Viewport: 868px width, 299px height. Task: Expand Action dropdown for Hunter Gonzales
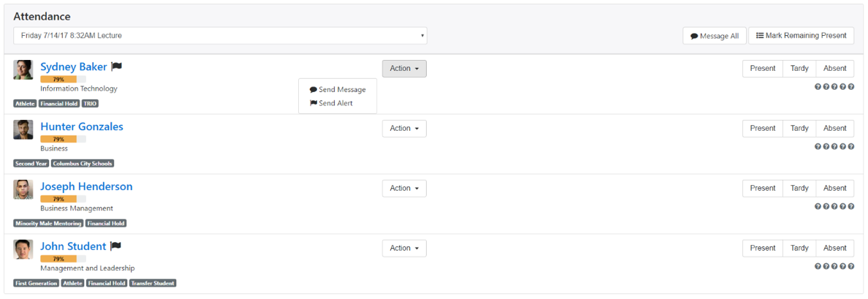[404, 128]
